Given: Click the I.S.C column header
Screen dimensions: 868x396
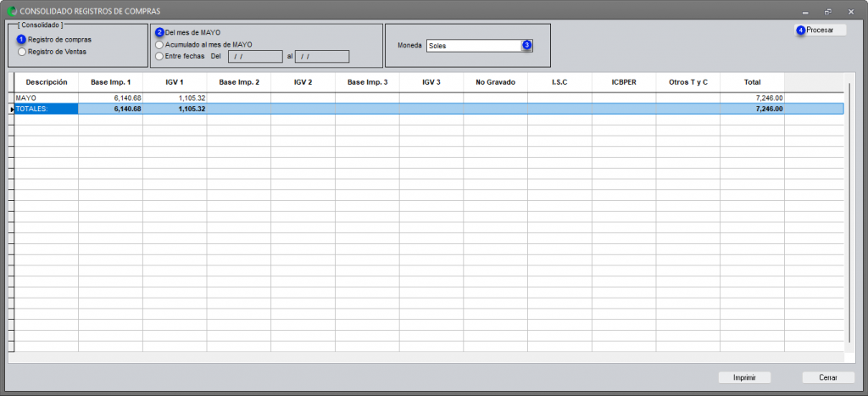Looking at the screenshot, I should click(x=559, y=82).
